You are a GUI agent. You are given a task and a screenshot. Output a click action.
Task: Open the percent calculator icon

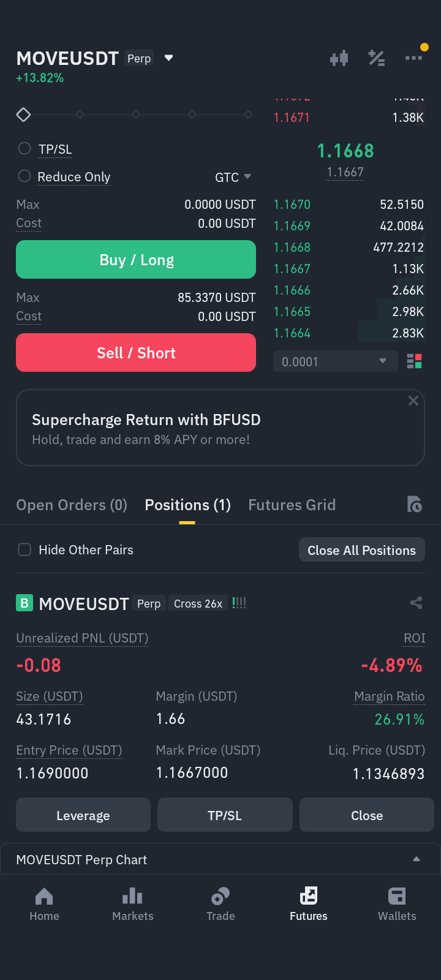pos(376,58)
